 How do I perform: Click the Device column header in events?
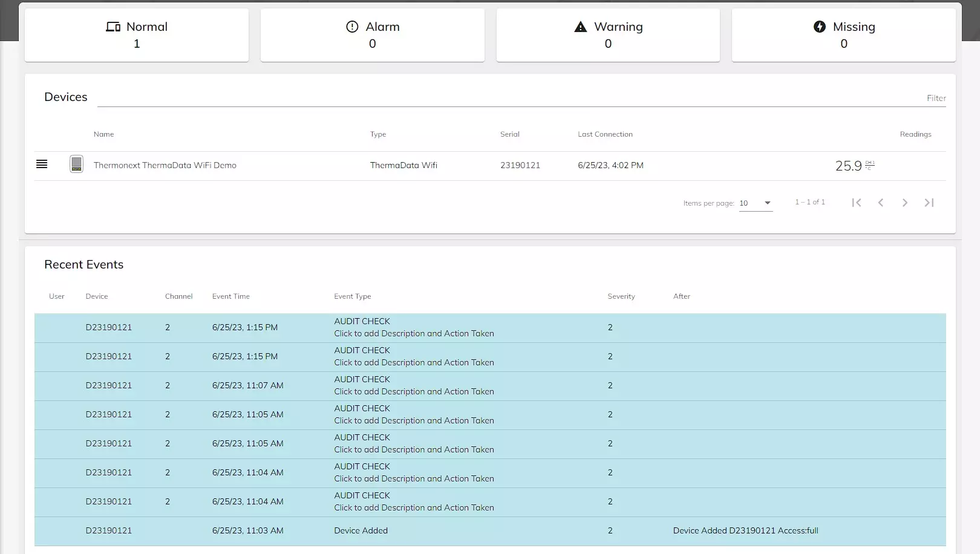[97, 296]
